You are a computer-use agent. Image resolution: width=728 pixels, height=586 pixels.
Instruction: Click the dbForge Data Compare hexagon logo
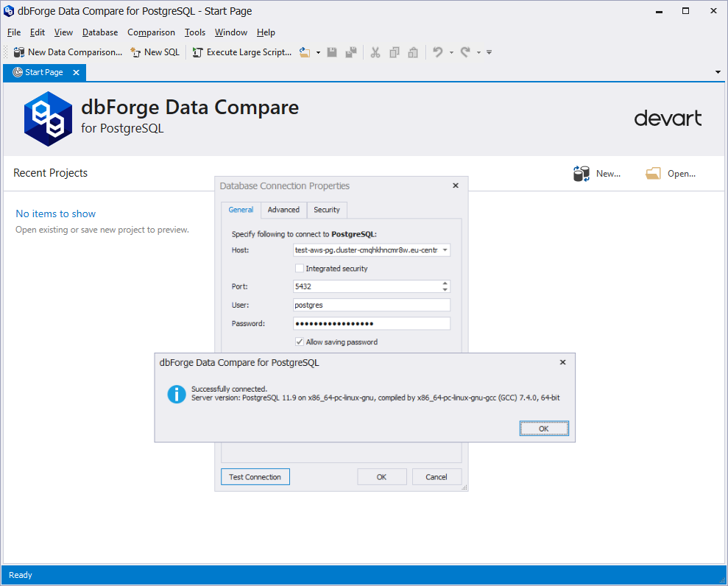[x=48, y=119]
